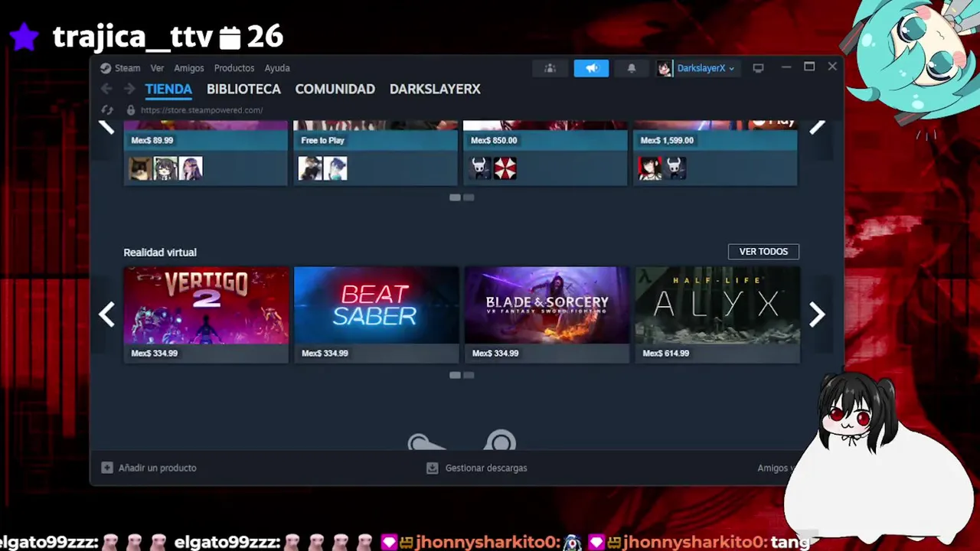Click the Umbrella logo friend avatar

505,168
